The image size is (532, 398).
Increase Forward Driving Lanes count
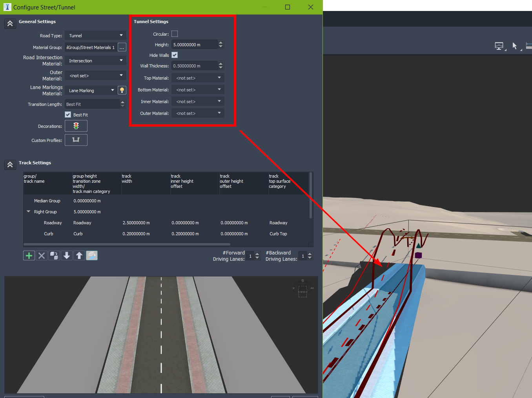257,253
